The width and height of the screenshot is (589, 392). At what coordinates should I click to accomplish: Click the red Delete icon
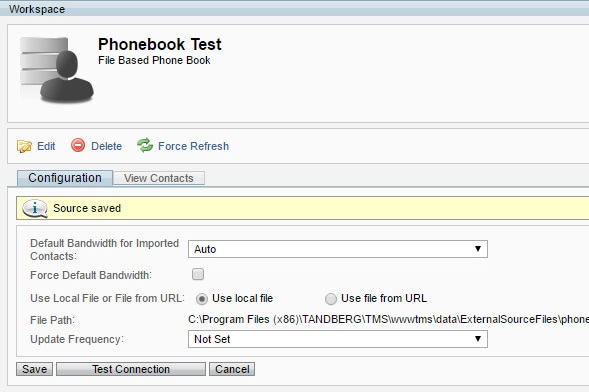[78, 145]
